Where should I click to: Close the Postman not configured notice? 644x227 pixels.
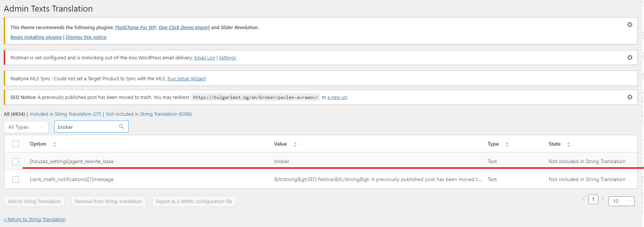coord(630,57)
